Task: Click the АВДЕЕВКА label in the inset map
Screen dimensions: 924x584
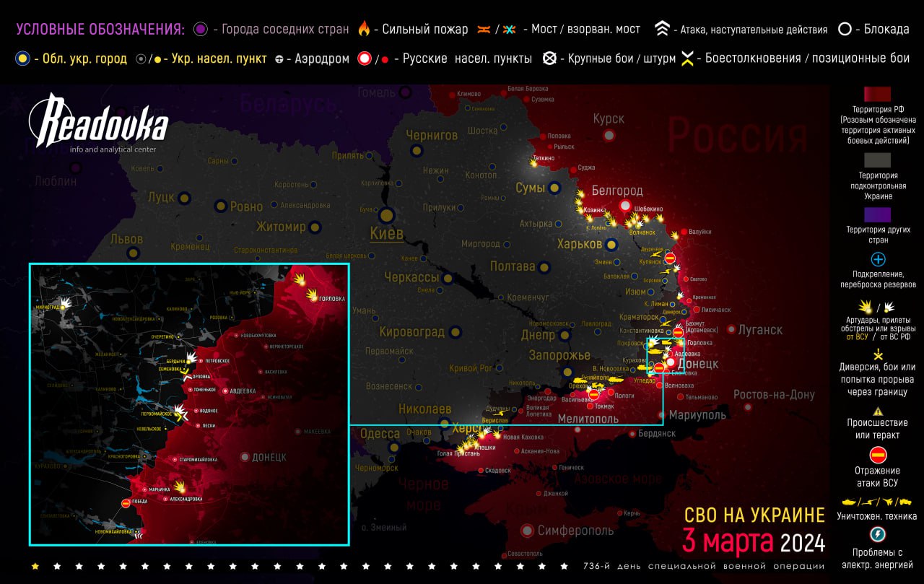Action: 243,391
